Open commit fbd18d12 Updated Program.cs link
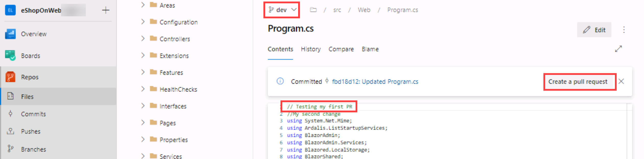Screen dimensions: 644x159 [375, 82]
